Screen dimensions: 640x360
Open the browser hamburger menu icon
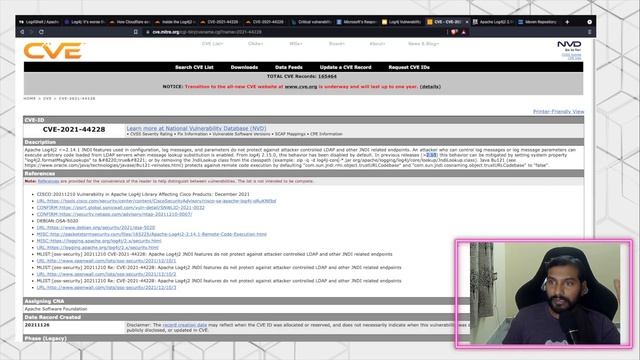(589, 32)
